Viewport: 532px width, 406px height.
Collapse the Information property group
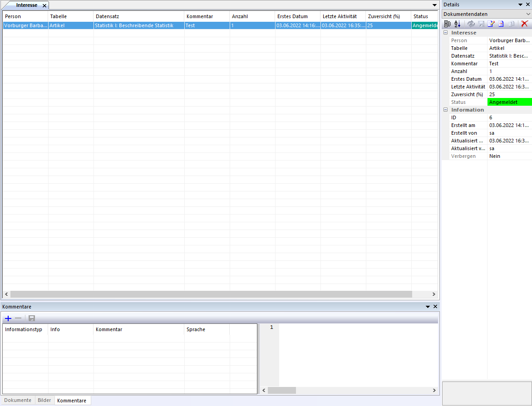[x=446, y=110]
